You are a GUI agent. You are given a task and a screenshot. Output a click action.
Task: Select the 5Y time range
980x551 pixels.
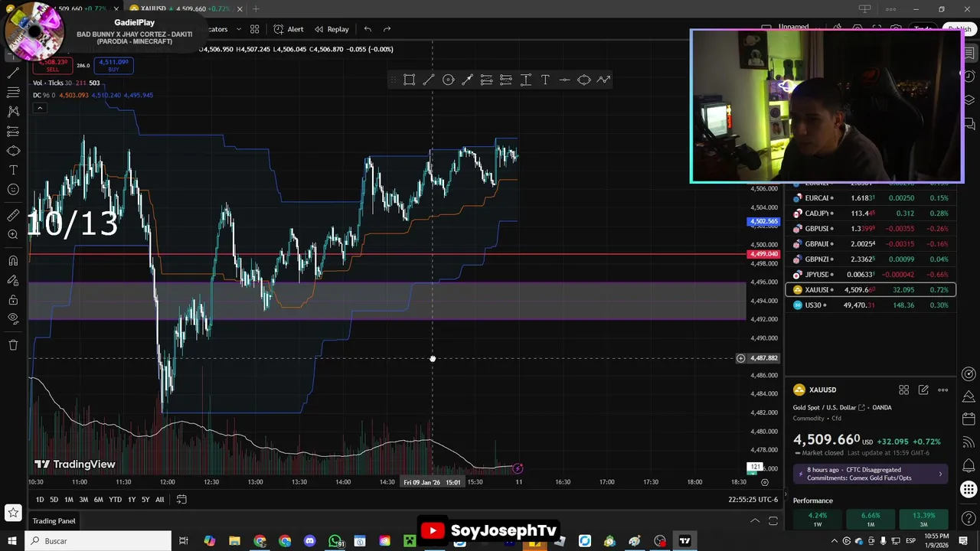[145, 500]
